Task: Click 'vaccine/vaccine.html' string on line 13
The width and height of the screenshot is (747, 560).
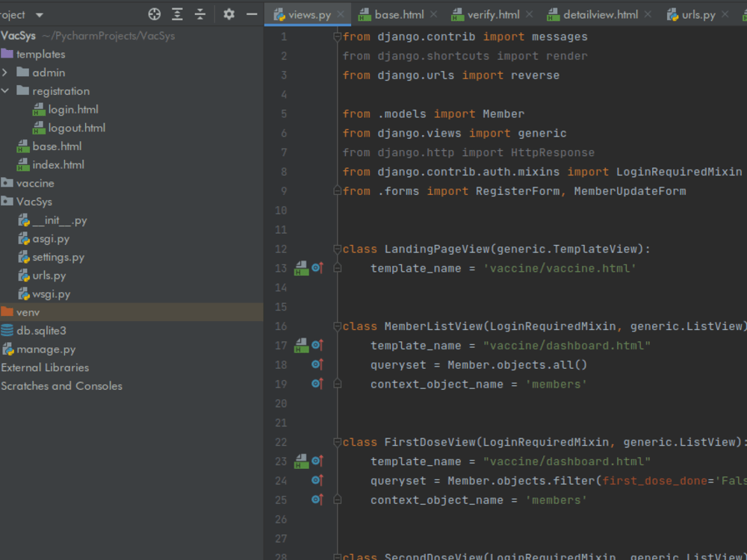Action: pyautogui.click(x=560, y=268)
